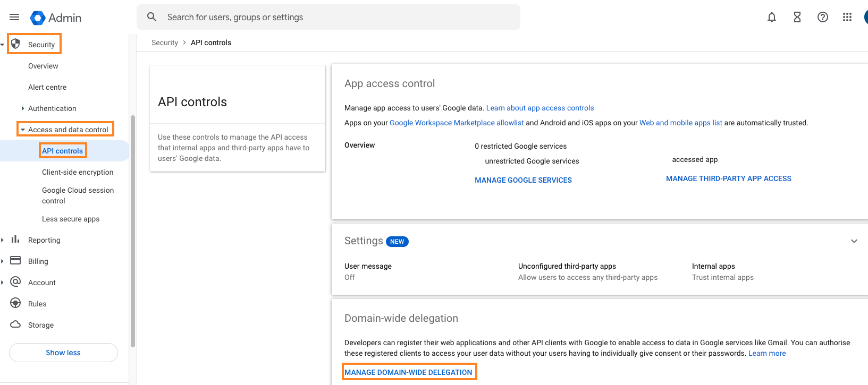Open the notifications bell
Image resolution: width=868 pixels, height=385 pixels.
click(771, 18)
